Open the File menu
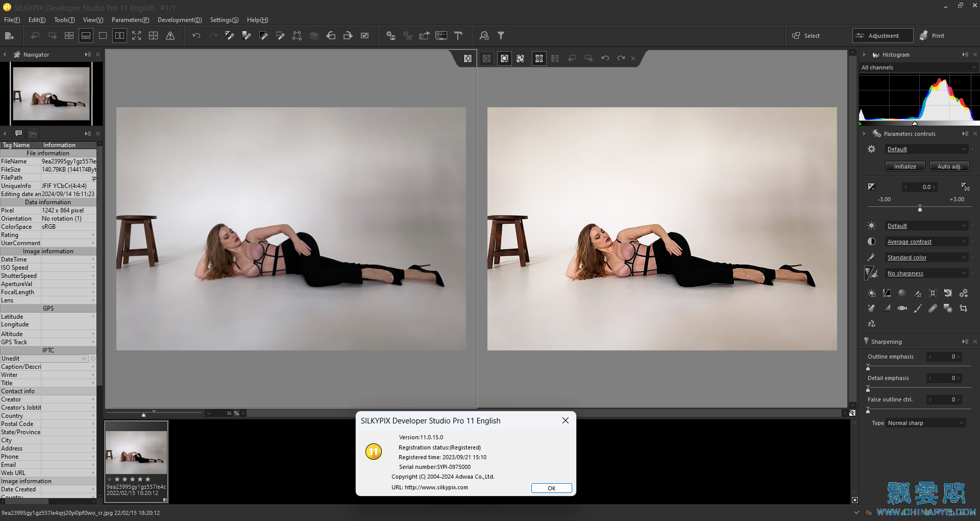The image size is (980, 521). [12, 20]
